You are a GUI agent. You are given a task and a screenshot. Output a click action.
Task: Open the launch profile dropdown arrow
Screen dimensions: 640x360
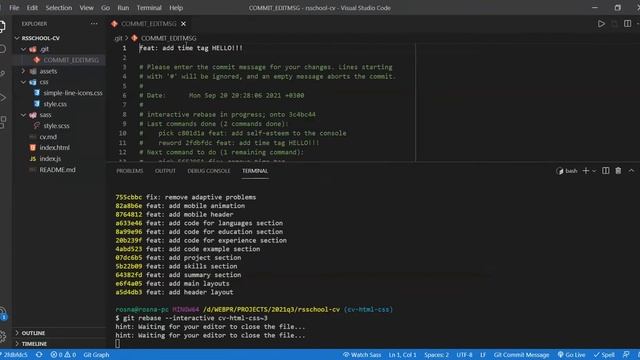(x=594, y=171)
